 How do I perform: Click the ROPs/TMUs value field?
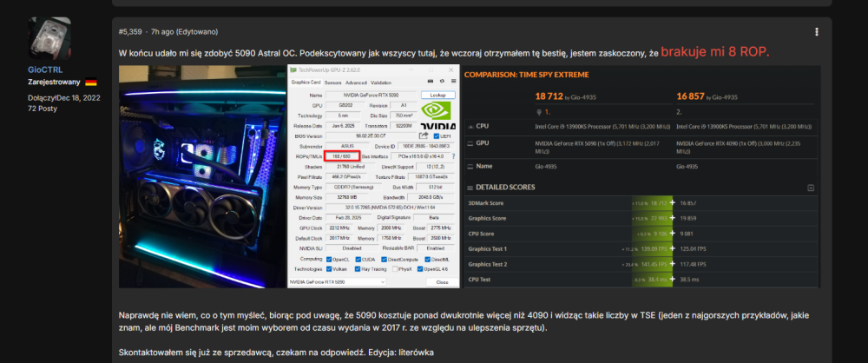tap(342, 157)
